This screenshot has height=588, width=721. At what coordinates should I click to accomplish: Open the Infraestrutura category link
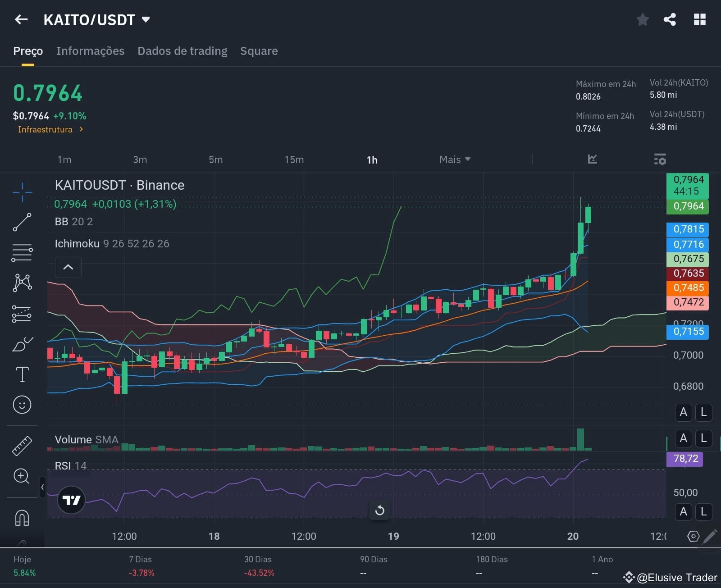(50, 129)
